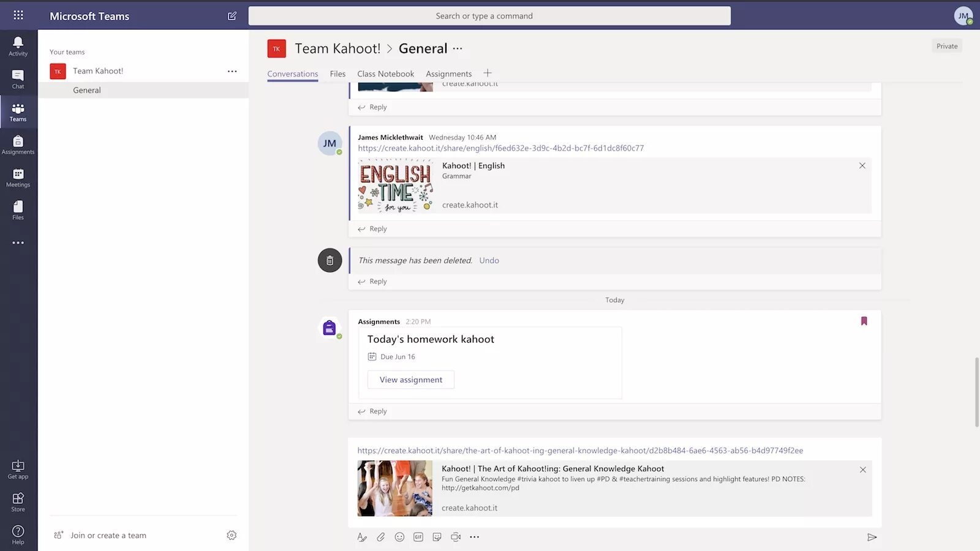The height and width of the screenshot is (551, 980).
Task: Open more compose options ellipsis
Action: click(475, 537)
